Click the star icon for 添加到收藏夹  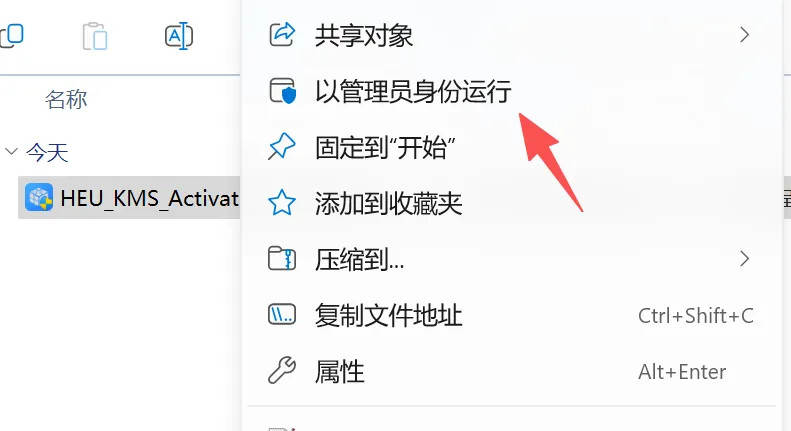pos(281,203)
